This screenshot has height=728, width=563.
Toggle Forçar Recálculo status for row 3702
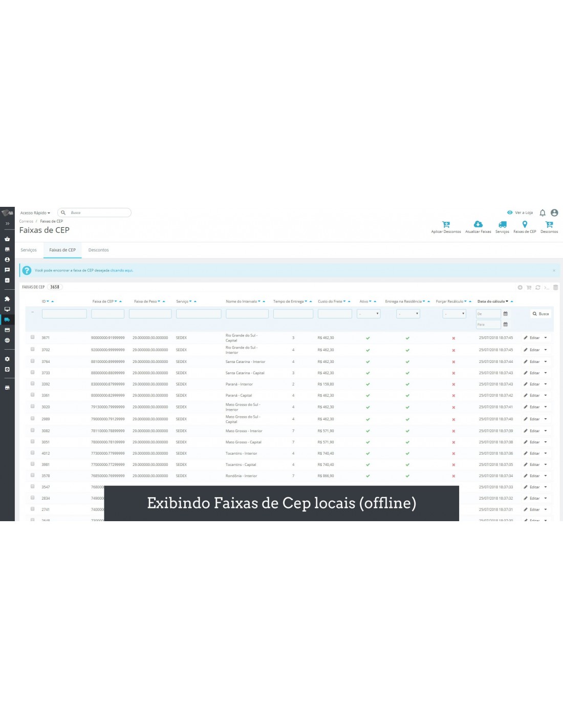pyautogui.click(x=453, y=350)
